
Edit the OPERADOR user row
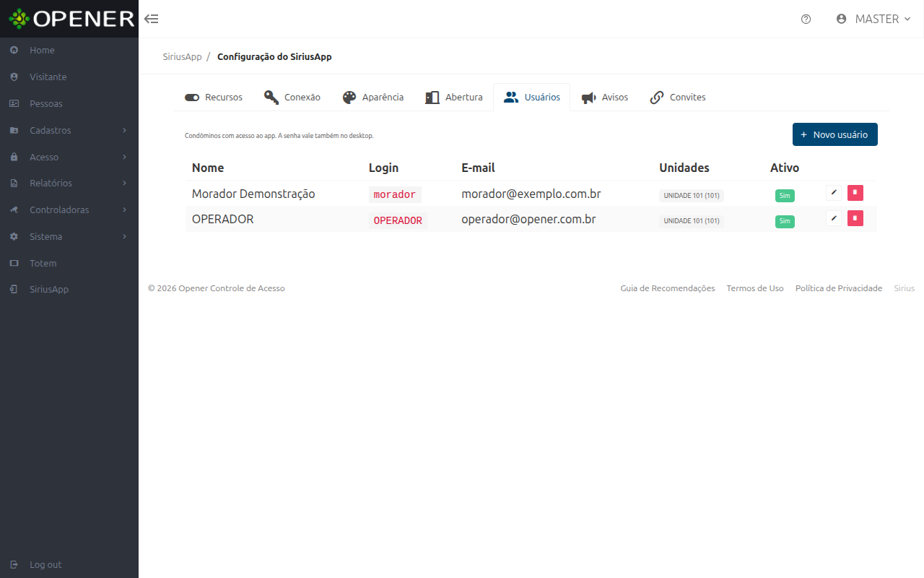tap(834, 218)
